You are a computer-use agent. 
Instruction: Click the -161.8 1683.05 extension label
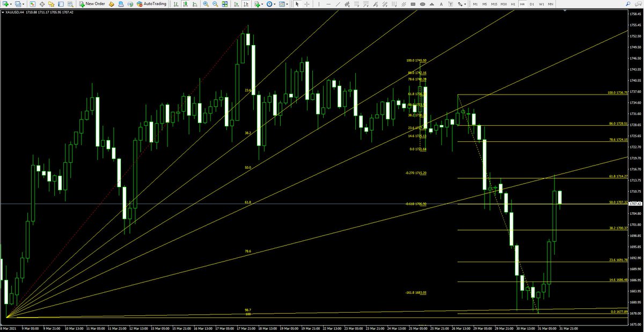[x=416, y=292]
